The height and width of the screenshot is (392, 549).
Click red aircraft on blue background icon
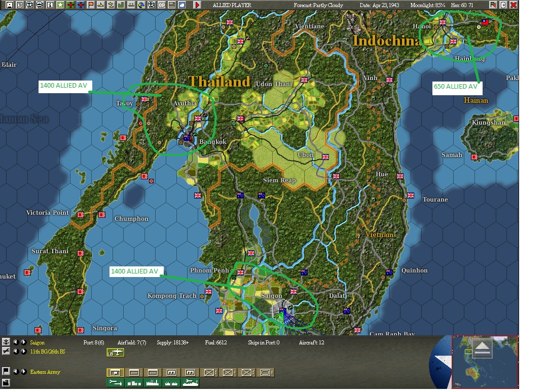point(81,5)
